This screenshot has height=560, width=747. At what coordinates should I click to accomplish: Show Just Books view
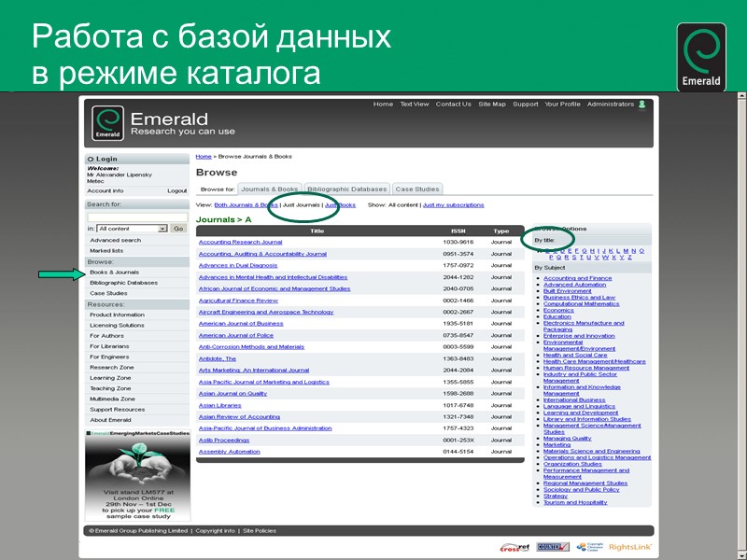pyautogui.click(x=341, y=204)
